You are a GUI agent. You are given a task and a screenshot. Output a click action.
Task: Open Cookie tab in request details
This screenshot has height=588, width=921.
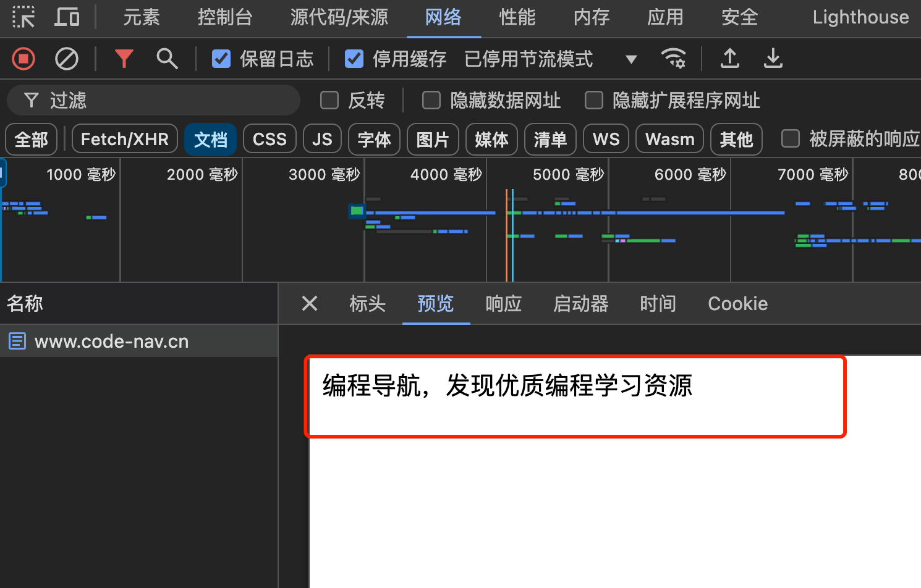(737, 303)
